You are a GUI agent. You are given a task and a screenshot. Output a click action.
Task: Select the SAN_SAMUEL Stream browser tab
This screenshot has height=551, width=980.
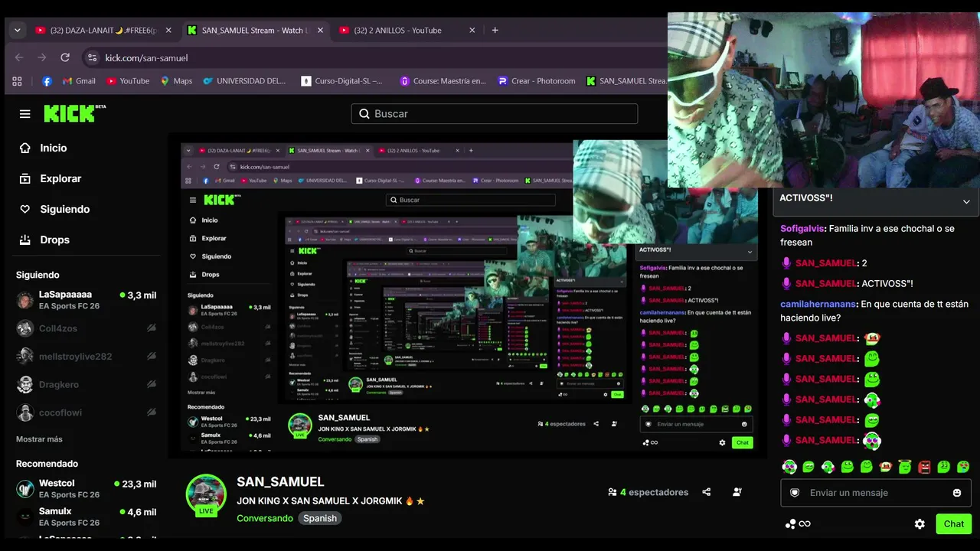256,31
